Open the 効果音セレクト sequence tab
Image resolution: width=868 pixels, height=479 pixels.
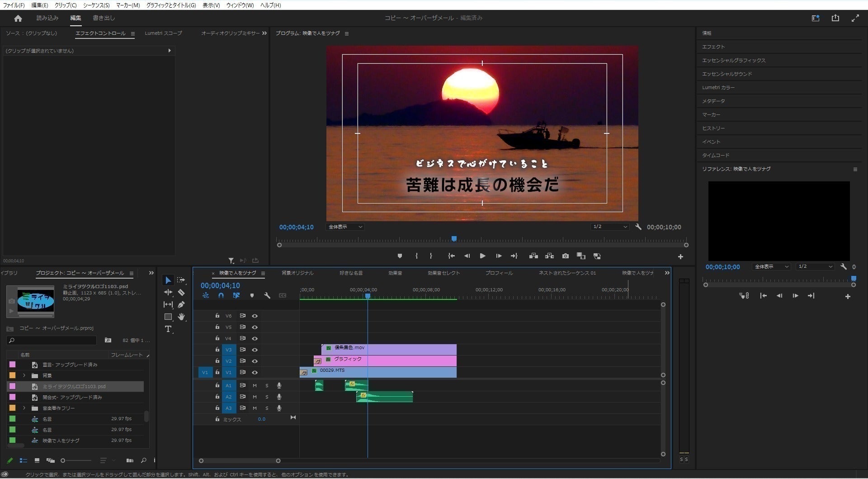tap(443, 273)
